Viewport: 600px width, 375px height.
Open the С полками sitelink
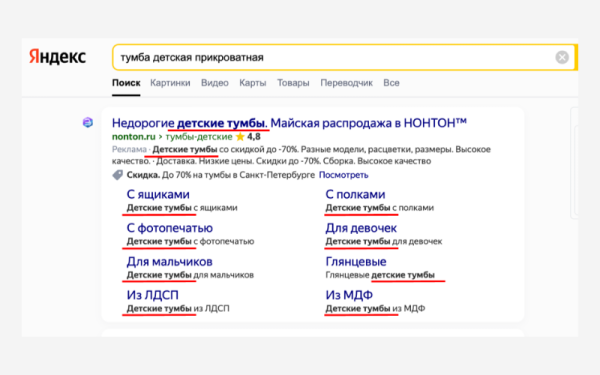click(x=355, y=194)
